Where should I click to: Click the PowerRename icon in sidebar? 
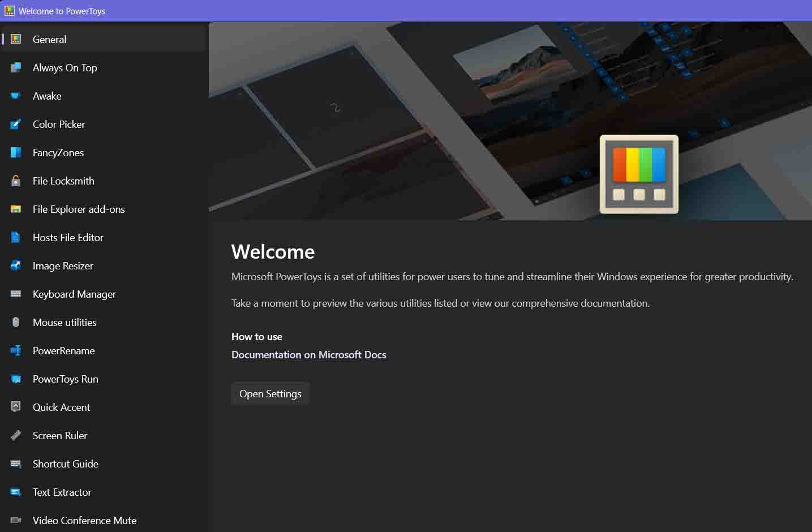(16, 351)
